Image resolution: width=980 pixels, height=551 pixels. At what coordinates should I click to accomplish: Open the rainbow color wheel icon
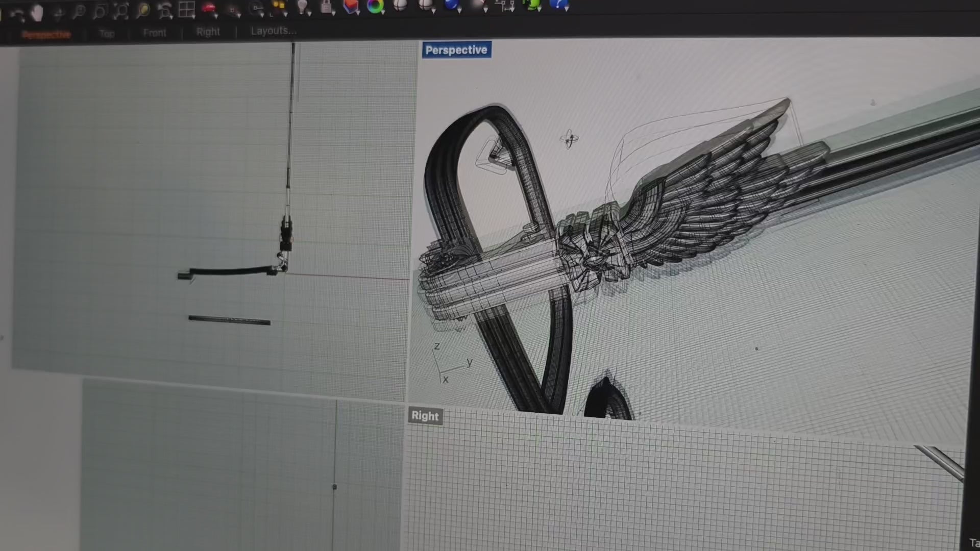tap(375, 6)
